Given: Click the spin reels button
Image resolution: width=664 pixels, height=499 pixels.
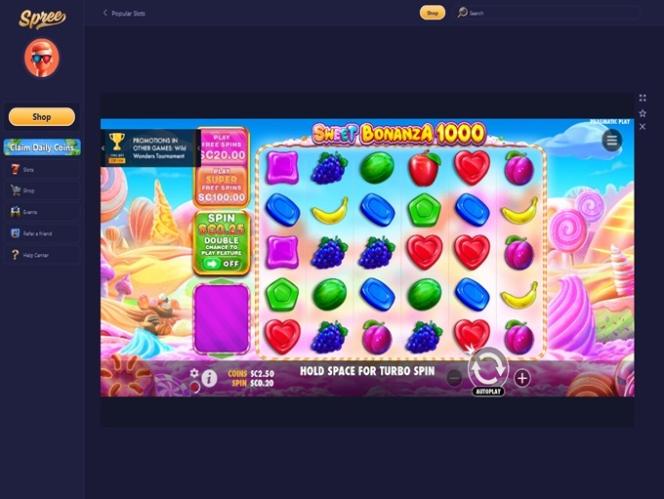Looking at the screenshot, I should [488, 368].
